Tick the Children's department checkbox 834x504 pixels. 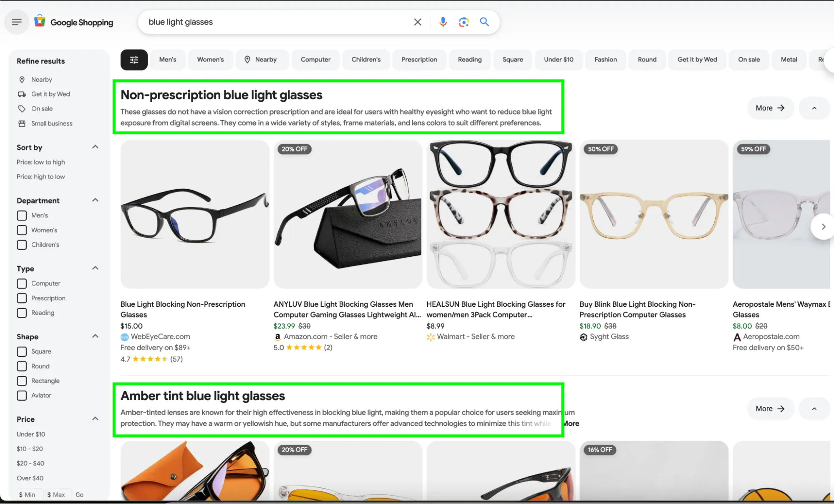pyautogui.click(x=22, y=245)
